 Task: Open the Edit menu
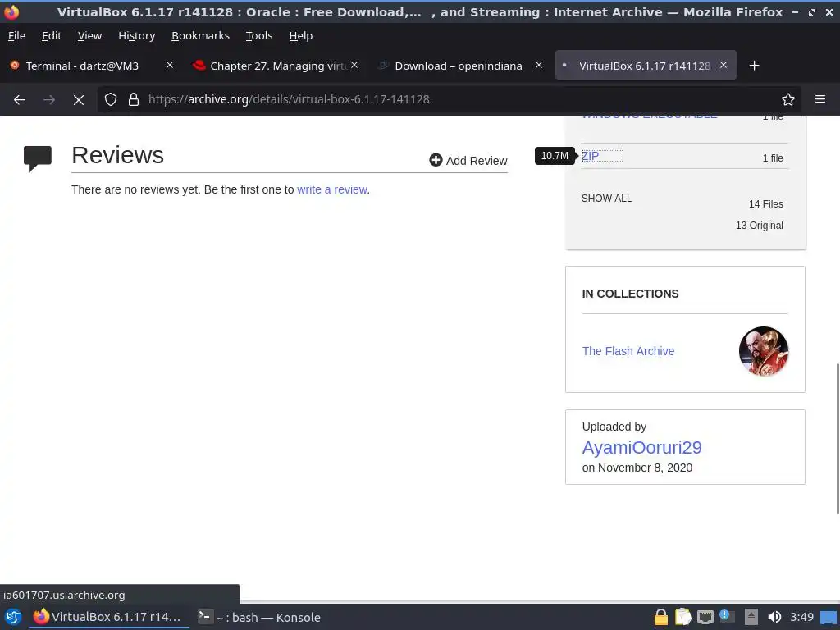(52, 36)
